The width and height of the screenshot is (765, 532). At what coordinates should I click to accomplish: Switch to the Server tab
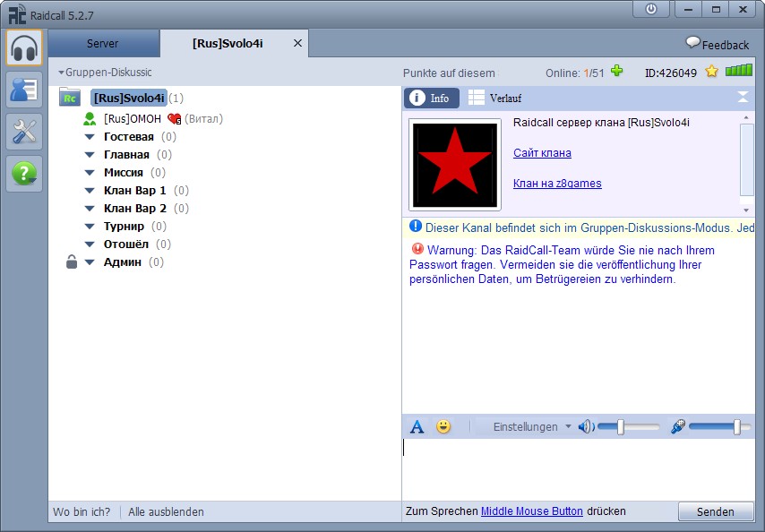pos(102,43)
